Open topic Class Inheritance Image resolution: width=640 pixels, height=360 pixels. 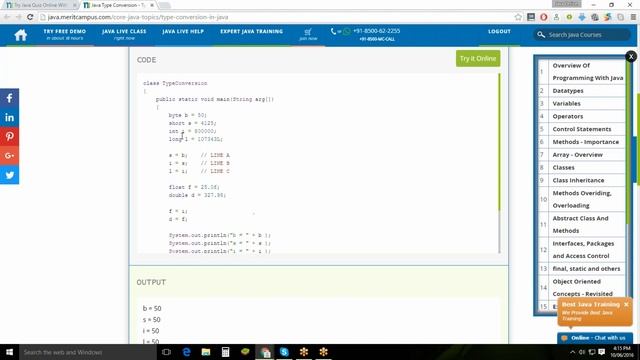(578, 180)
